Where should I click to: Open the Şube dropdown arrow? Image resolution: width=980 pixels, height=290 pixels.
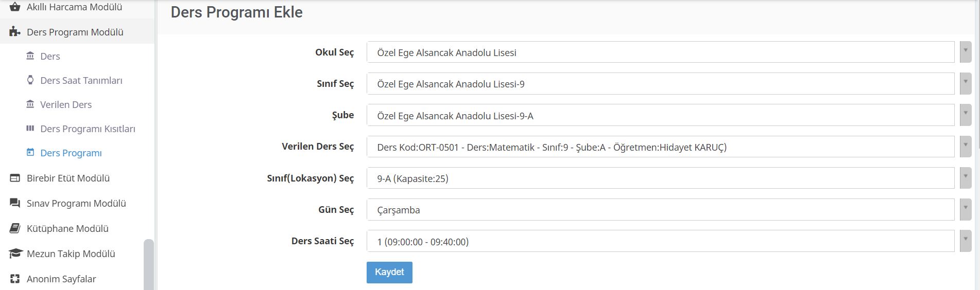point(966,115)
